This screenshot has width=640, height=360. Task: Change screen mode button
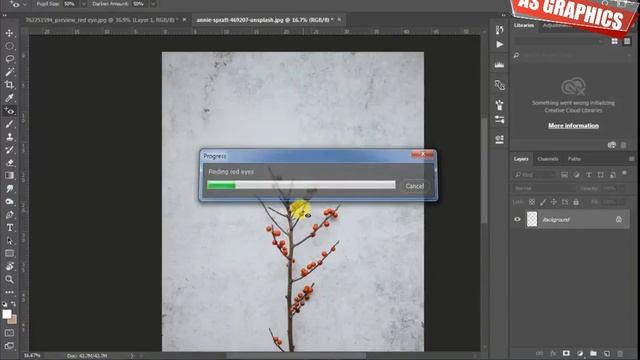[x=9, y=346]
